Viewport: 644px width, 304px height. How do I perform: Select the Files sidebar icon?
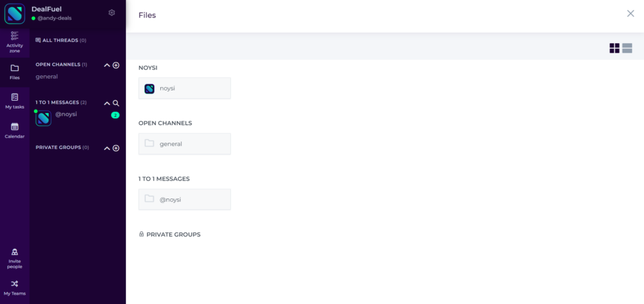(14, 72)
